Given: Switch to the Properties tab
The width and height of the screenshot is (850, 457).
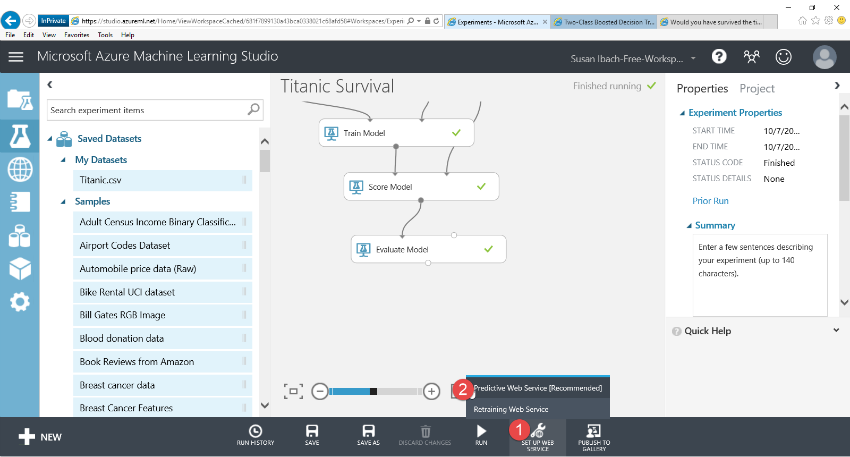Looking at the screenshot, I should (702, 88).
